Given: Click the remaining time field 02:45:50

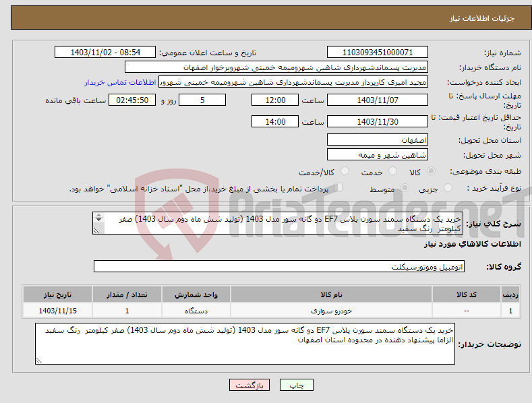Looking at the screenshot, I should point(132,100).
